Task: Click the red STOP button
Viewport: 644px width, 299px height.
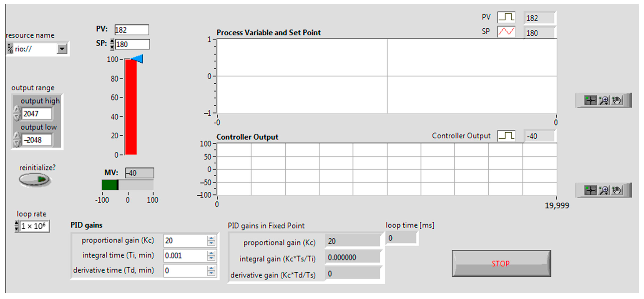Action: coord(501,264)
